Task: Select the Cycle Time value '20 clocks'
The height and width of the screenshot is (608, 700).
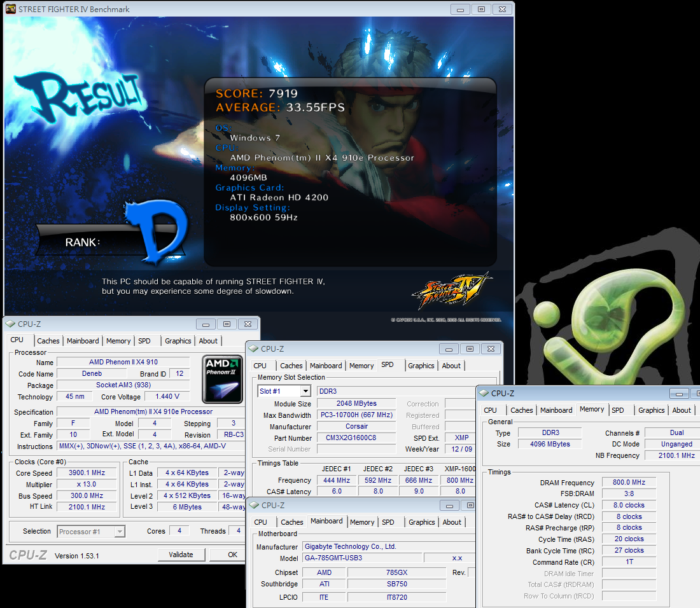Action: tap(629, 539)
